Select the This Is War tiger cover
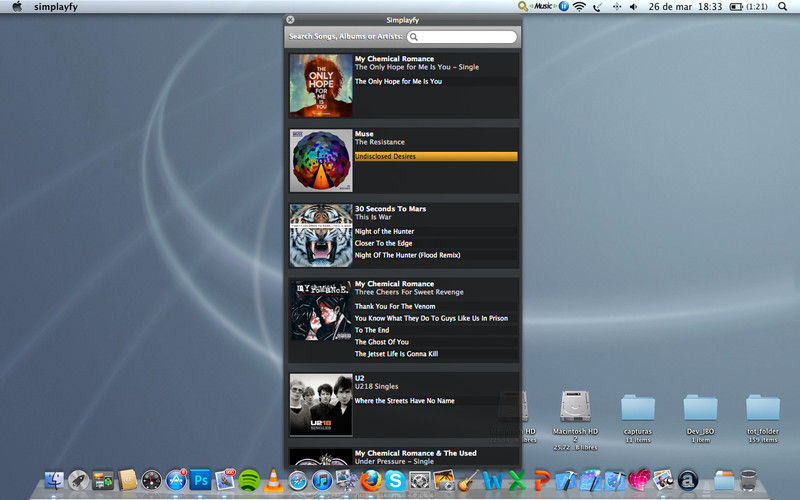Screen dimensions: 800x500 pos(321,236)
